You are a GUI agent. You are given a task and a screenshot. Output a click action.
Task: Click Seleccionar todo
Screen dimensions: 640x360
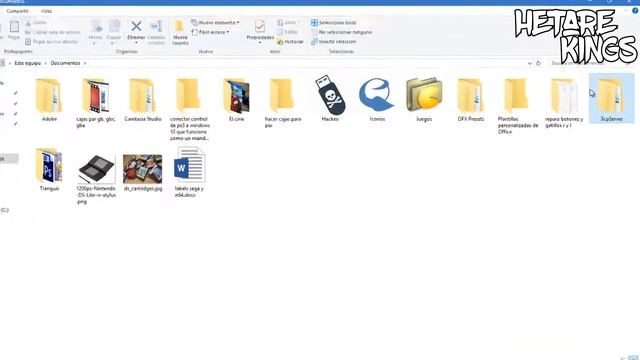(333, 22)
